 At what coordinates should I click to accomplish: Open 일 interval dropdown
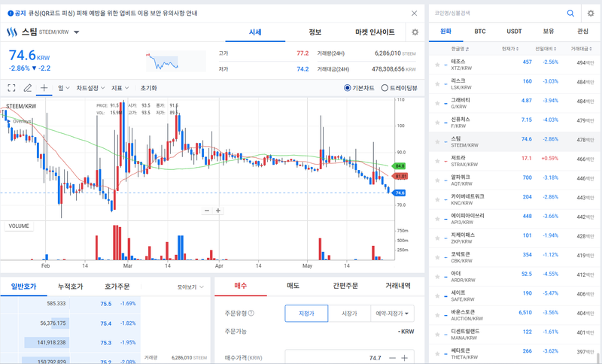tap(63, 88)
